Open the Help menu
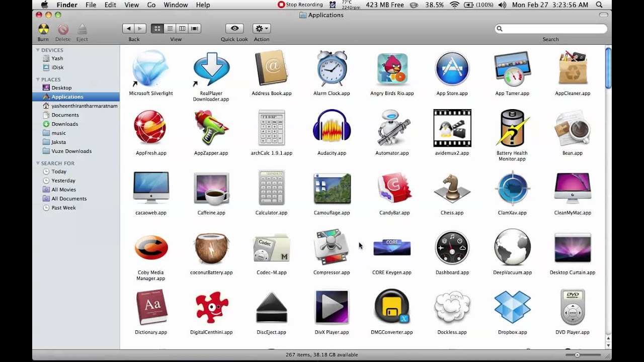This screenshot has width=644, height=362. pyautogui.click(x=203, y=5)
